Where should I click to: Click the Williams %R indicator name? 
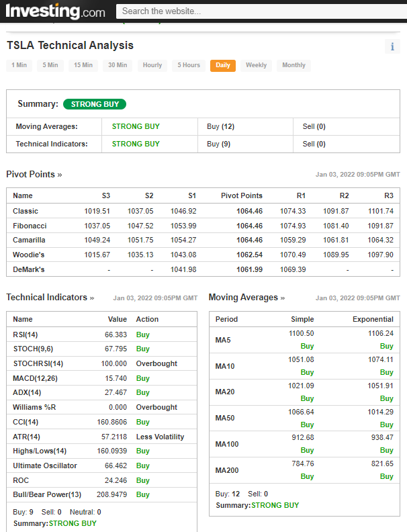(34, 407)
